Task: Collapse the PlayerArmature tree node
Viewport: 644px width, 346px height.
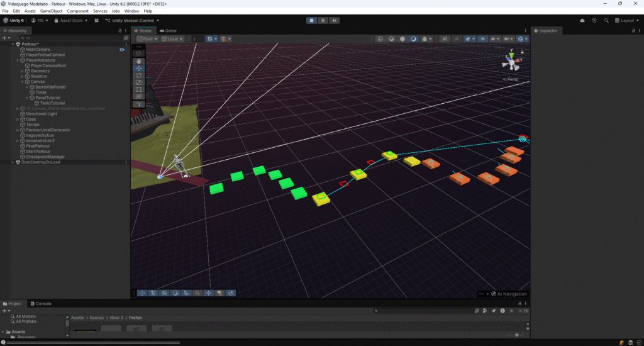Action: tap(18, 60)
